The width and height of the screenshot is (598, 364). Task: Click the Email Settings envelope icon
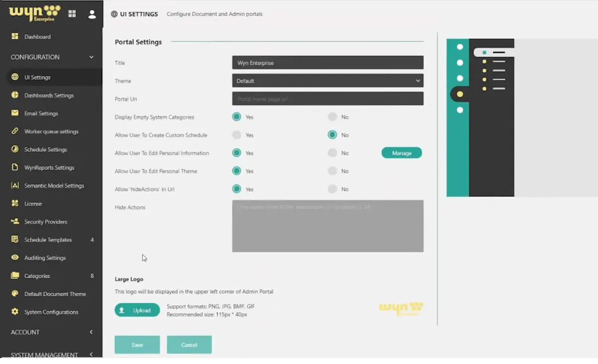pyautogui.click(x=15, y=113)
